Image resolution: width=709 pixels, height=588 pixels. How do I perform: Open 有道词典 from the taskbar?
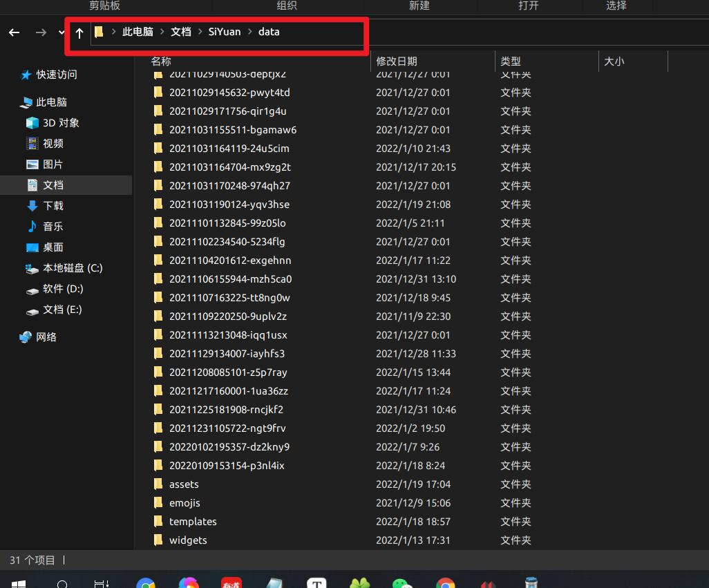click(x=231, y=584)
